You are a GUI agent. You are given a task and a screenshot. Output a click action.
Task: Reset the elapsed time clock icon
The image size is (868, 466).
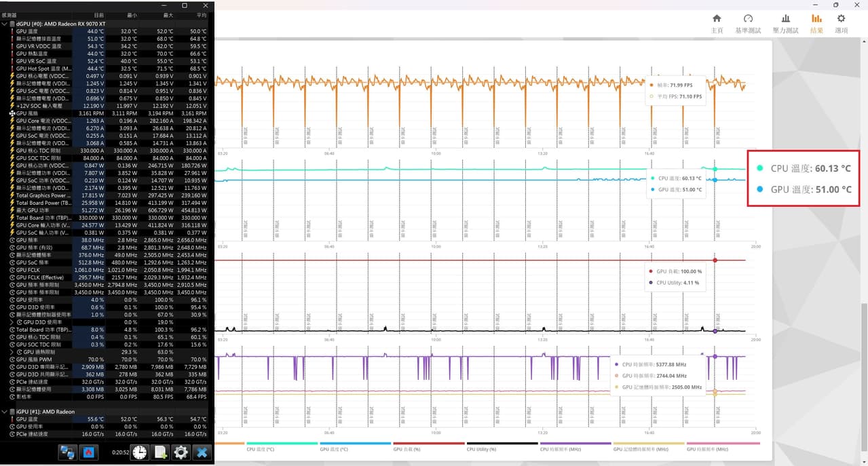pos(139,452)
